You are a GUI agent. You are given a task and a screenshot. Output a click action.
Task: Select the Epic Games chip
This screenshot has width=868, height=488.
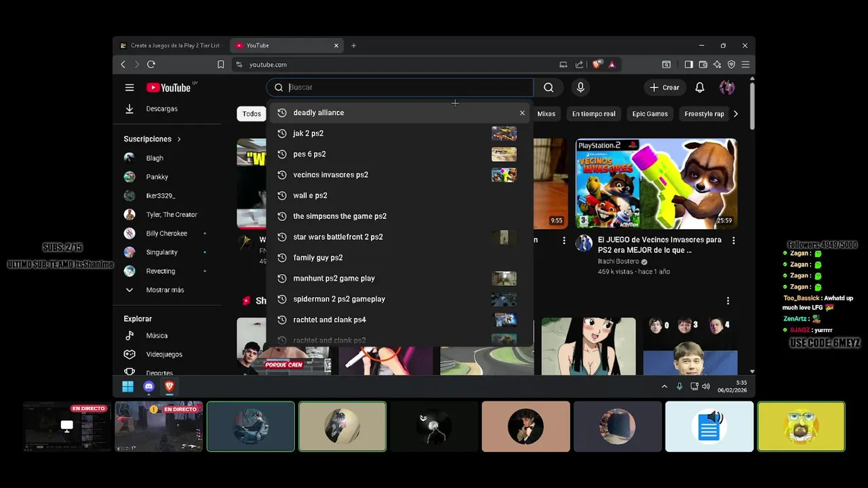tap(650, 114)
